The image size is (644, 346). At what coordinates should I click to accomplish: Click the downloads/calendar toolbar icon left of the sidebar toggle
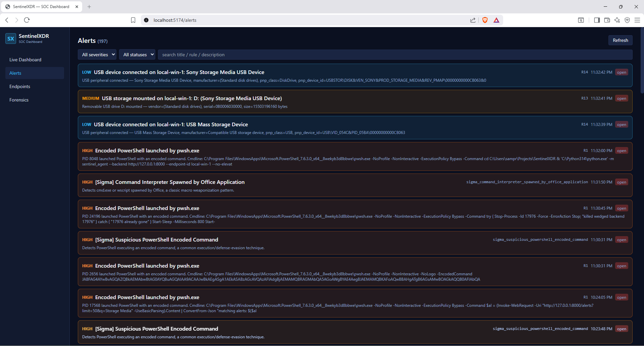click(581, 20)
